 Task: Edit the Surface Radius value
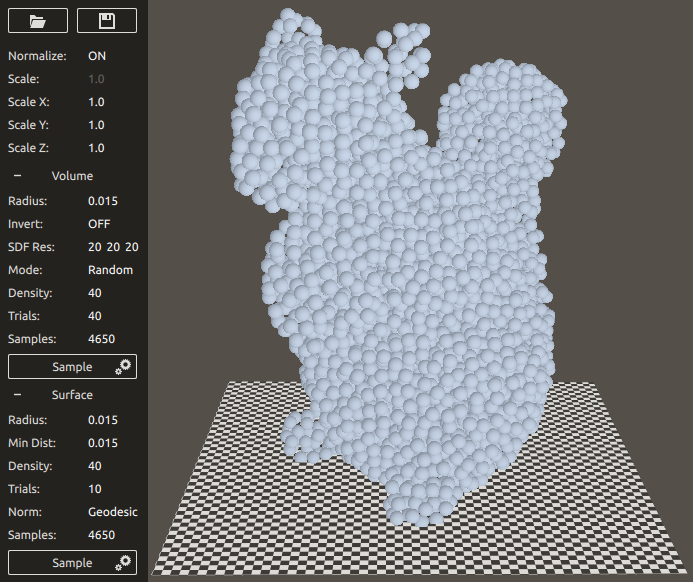[x=103, y=420]
